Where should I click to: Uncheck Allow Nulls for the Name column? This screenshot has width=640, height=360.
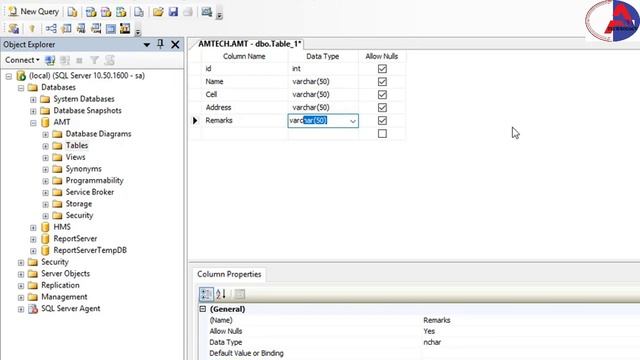(x=382, y=82)
